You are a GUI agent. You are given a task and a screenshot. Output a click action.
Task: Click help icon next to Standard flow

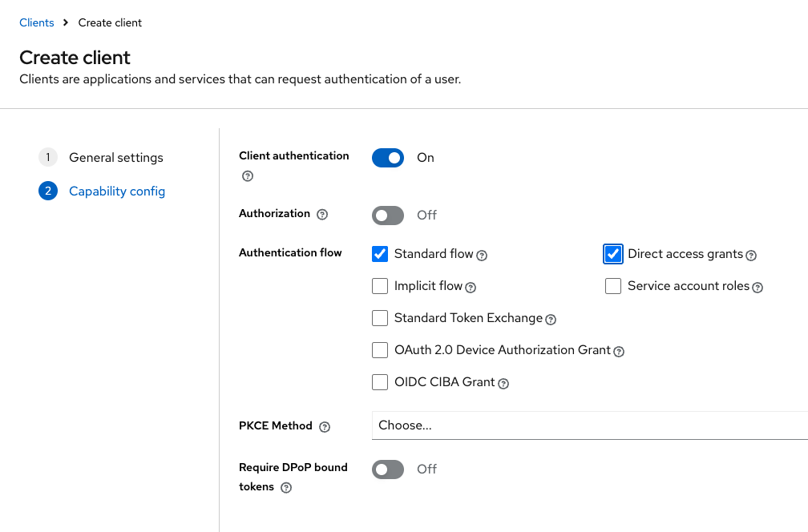[482, 256]
